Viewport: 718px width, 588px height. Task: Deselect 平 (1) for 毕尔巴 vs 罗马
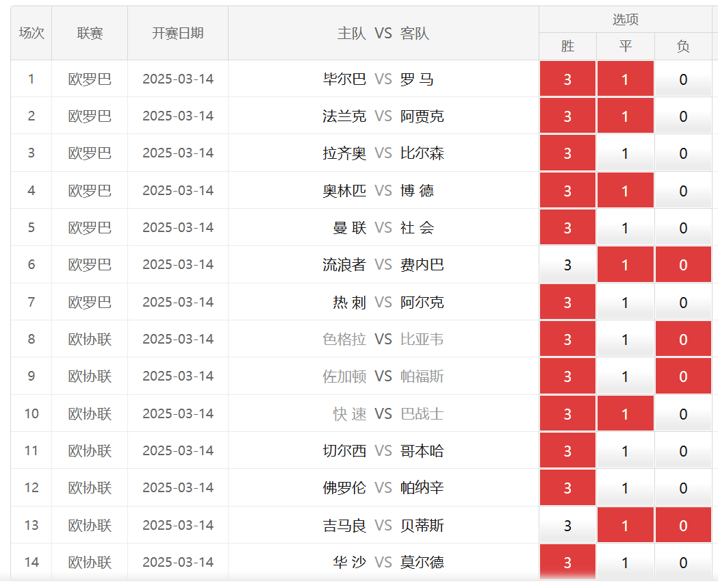(x=625, y=79)
